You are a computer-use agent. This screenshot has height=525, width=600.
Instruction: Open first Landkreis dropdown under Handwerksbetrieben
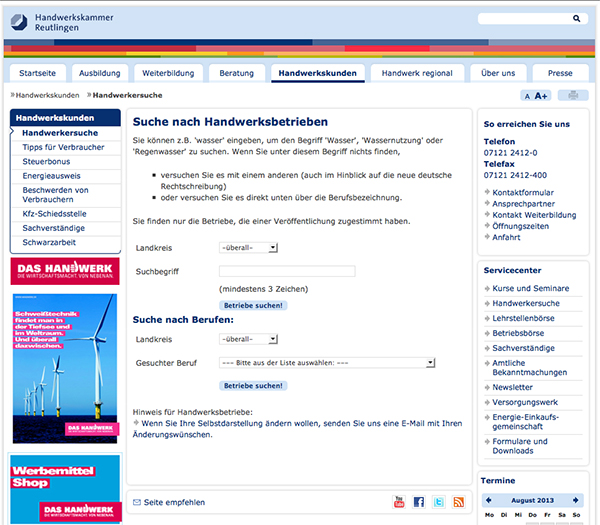pyautogui.click(x=248, y=247)
